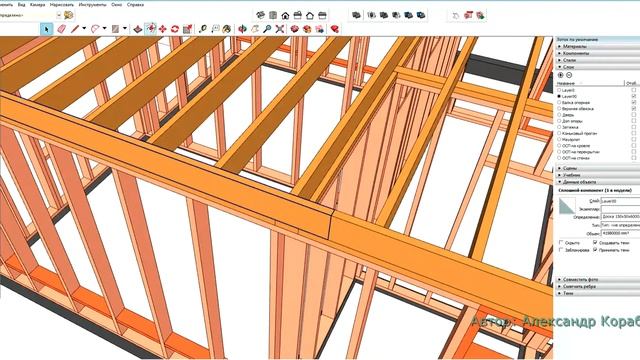Select the arrow Select tool
640x360 pixels.
(x=47, y=29)
